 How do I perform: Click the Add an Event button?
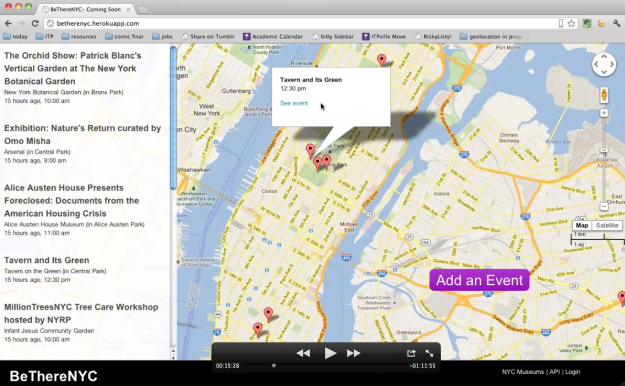480,280
